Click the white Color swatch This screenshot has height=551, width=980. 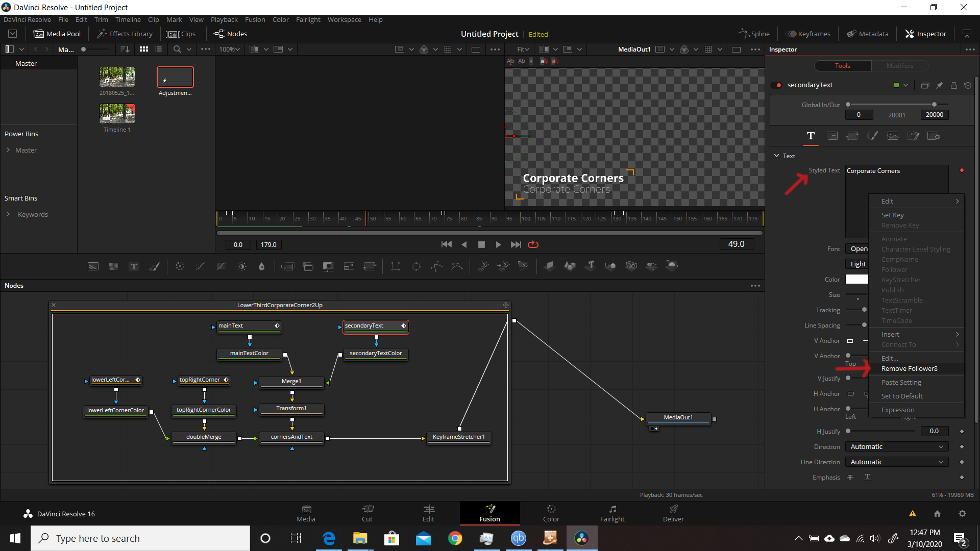857,279
